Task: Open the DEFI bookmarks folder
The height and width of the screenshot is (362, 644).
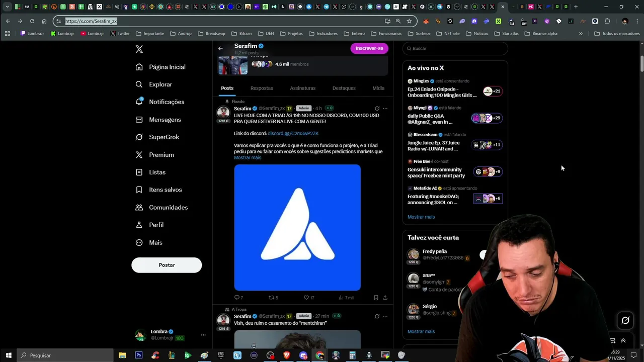Action: pos(266,34)
